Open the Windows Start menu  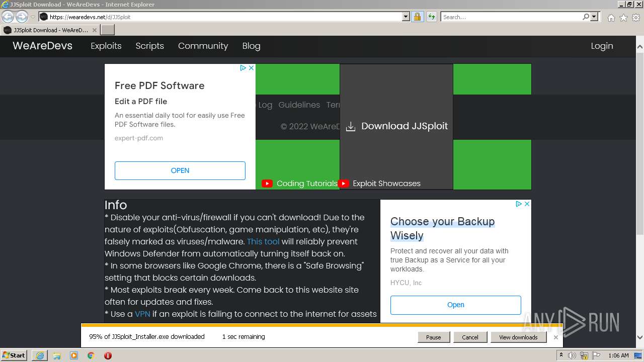point(14,355)
